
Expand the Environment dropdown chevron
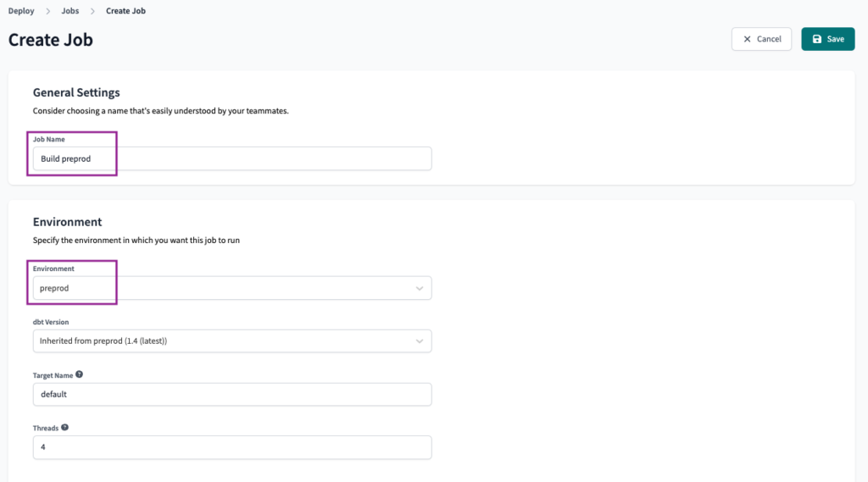(x=419, y=288)
